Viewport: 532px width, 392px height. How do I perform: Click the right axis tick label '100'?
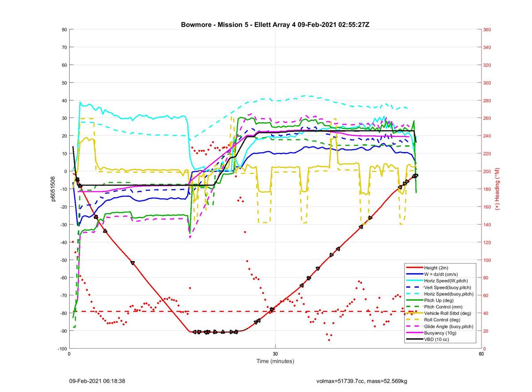487,260
